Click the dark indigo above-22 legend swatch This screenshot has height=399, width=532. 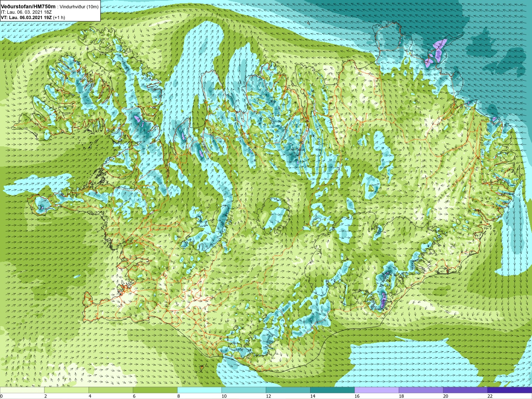click(x=510, y=390)
